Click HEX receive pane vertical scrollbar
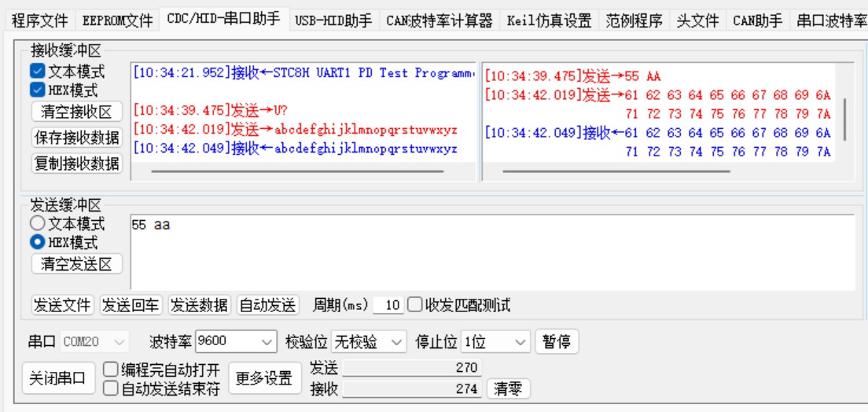 (x=844, y=119)
